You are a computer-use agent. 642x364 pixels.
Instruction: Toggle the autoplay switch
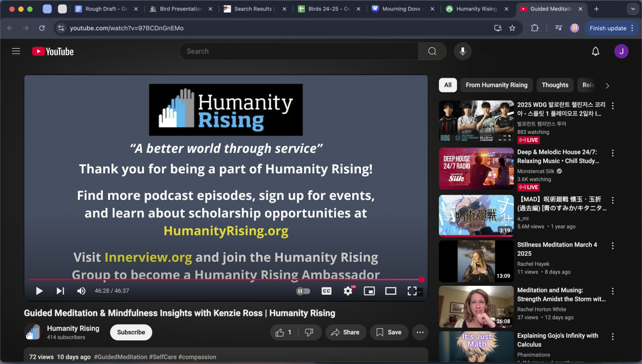tap(303, 291)
